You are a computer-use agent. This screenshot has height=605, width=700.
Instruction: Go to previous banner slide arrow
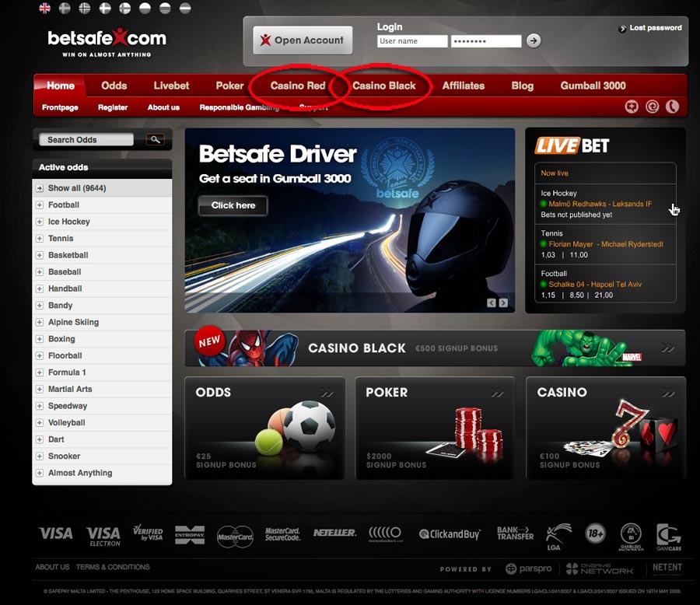point(492,302)
